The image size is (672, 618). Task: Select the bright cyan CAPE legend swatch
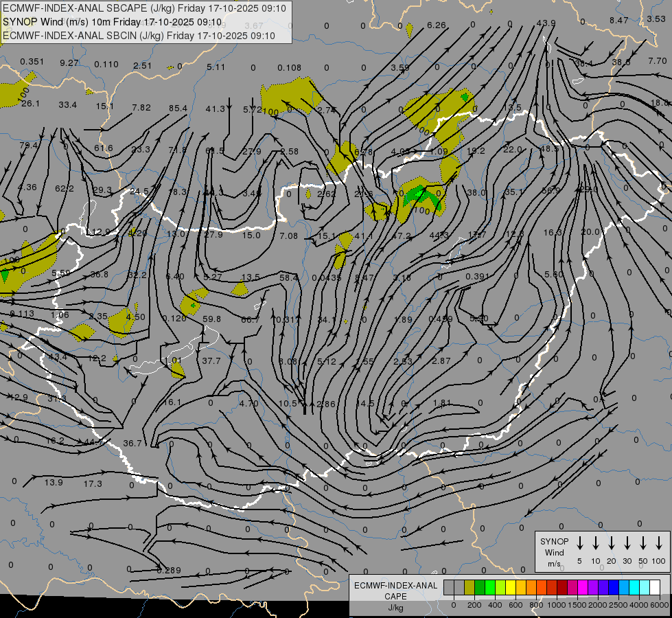(x=634, y=588)
